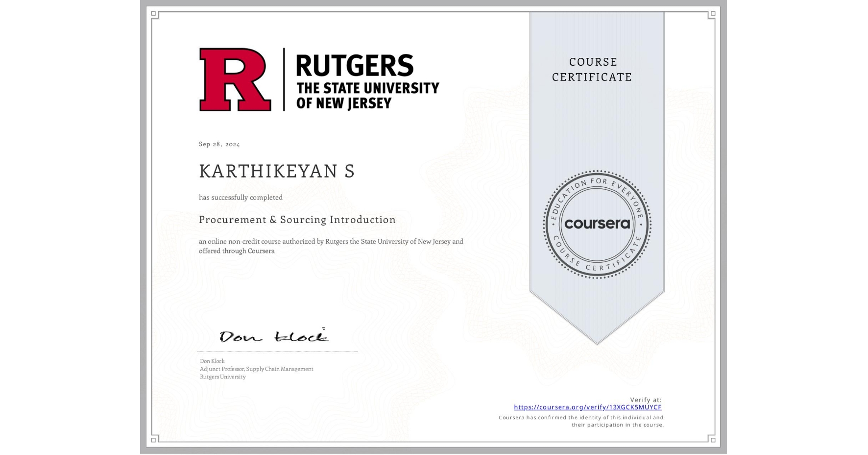
Task: Select the corner ornament at top left
Action: tap(153, 14)
